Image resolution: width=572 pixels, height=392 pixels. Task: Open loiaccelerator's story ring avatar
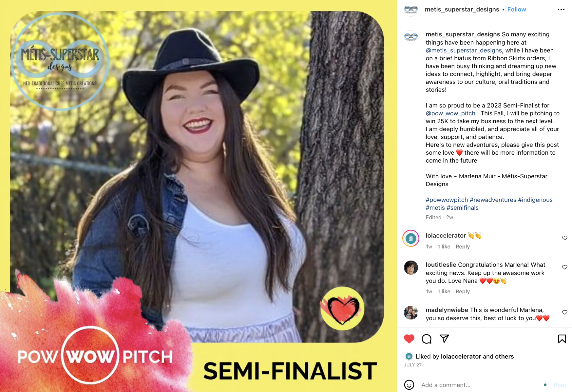(411, 238)
